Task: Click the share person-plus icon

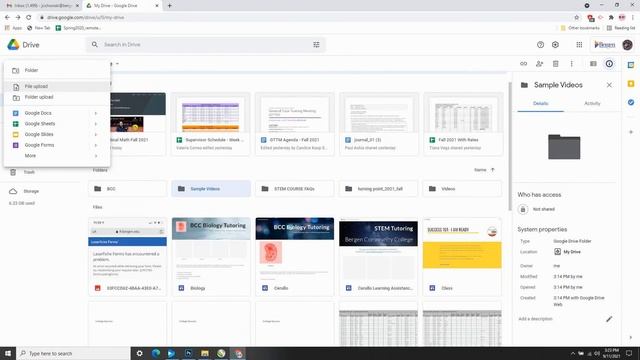Action: 540,64
